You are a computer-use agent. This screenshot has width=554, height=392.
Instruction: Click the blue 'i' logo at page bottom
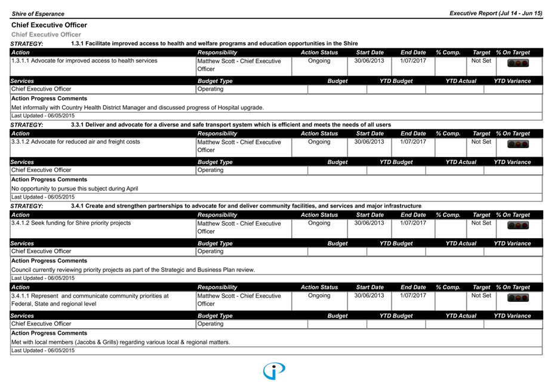274,371
